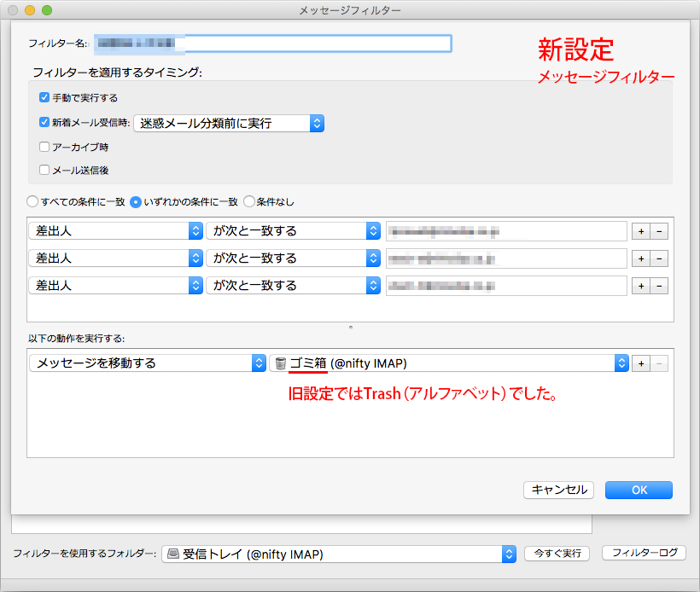Enable メール送信後 checkbox

44,170
